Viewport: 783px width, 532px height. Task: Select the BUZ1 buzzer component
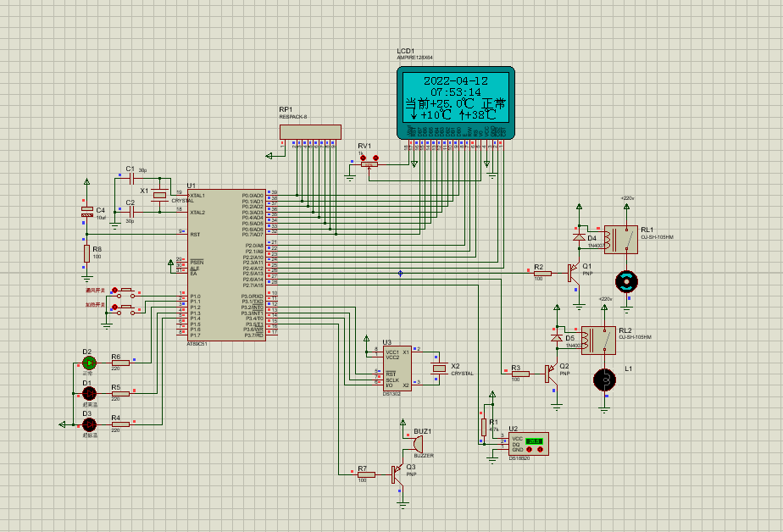(418, 444)
